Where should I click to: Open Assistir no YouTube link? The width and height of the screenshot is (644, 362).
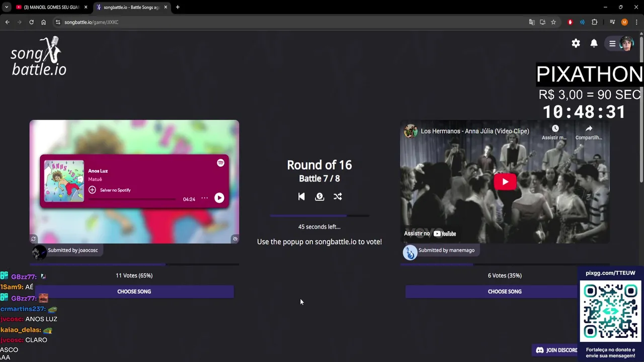tap(430, 233)
